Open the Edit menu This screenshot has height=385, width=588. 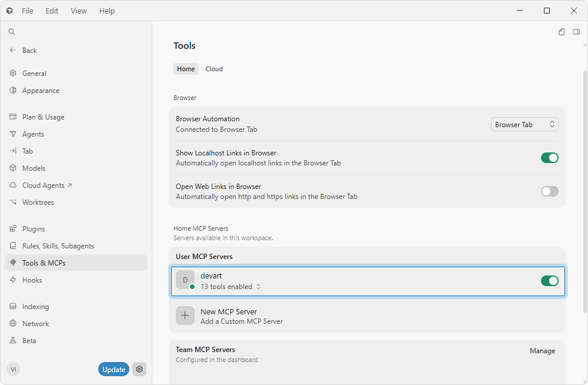click(x=52, y=11)
